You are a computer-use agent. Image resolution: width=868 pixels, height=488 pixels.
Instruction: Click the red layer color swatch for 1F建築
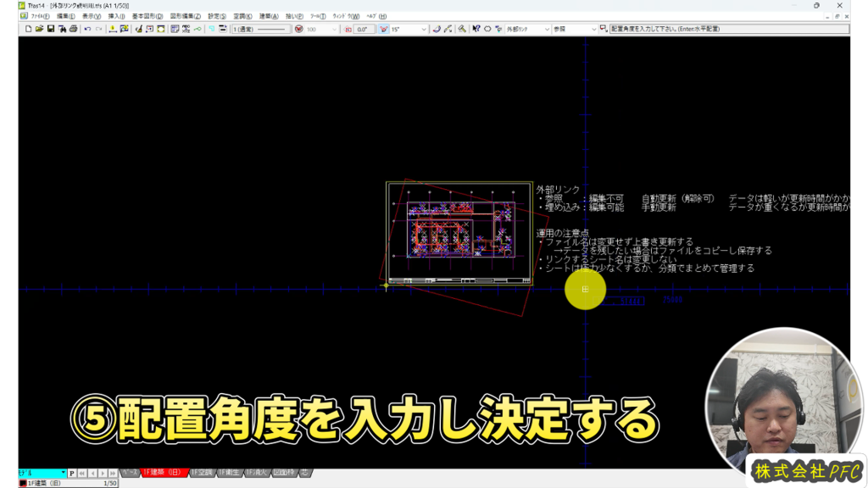pos(23,483)
